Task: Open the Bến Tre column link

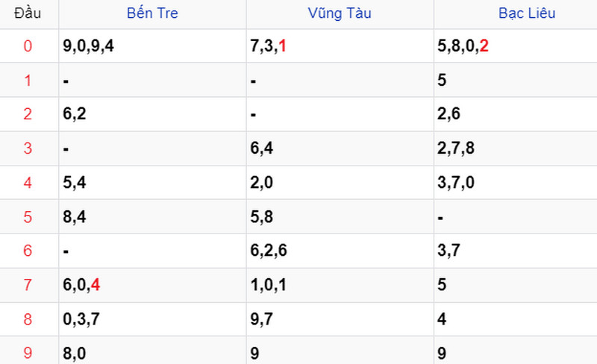Action: pos(152,13)
